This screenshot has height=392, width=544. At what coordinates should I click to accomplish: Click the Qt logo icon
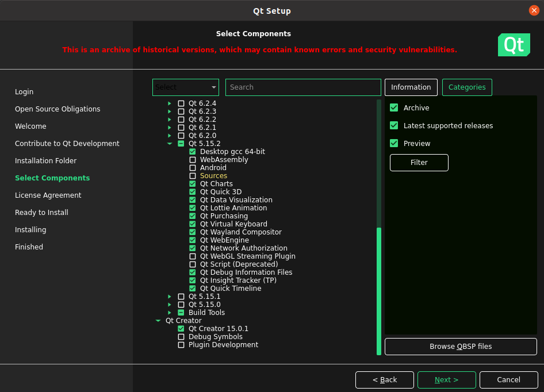pos(514,45)
